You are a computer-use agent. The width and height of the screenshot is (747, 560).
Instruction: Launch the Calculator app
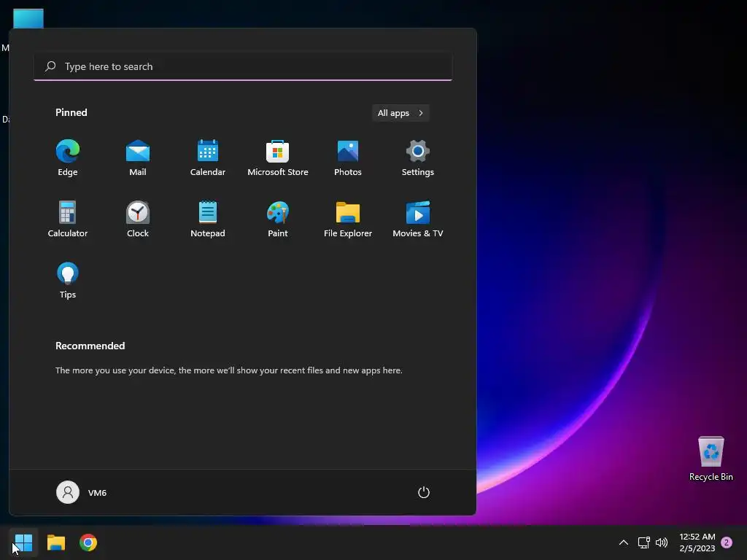coord(68,219)
